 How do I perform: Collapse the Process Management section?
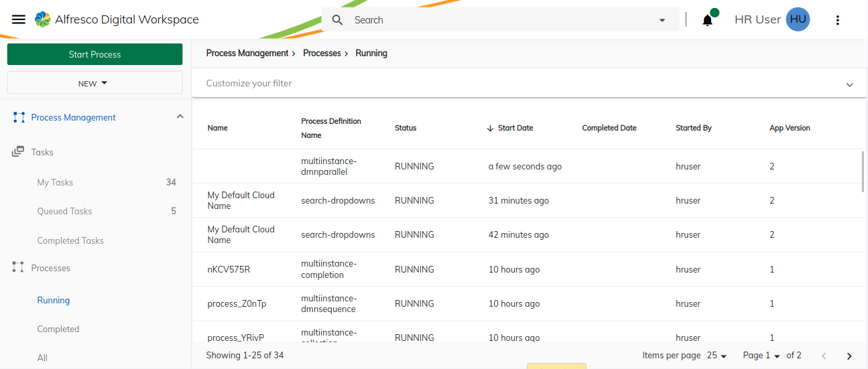click(x=180, y=117)
